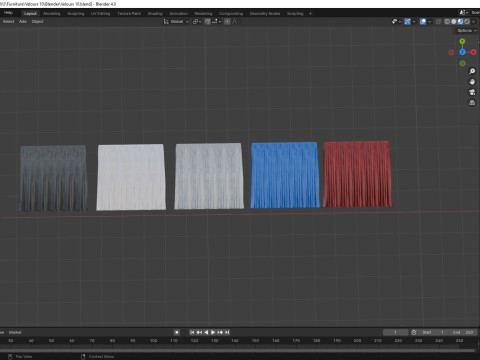
Task: Click the blue Z axis gizmo handle
Action: [462, 52]
